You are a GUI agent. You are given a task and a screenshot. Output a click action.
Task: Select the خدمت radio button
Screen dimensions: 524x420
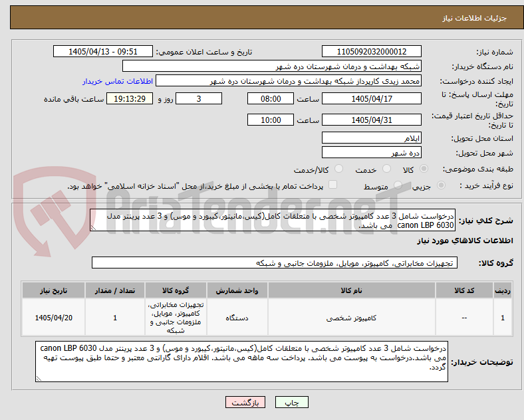pos(386,169)
